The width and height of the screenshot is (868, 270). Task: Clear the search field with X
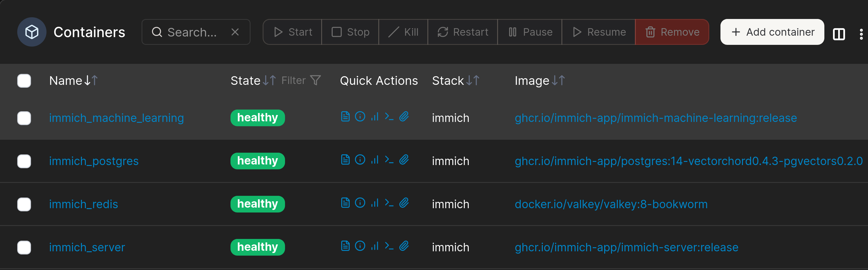click(235, 32)
